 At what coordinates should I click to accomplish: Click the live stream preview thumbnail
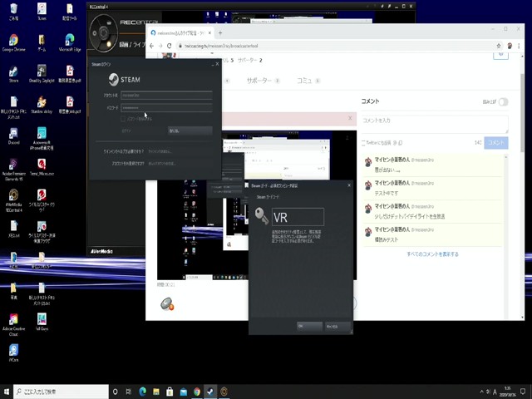coord(257,205)
